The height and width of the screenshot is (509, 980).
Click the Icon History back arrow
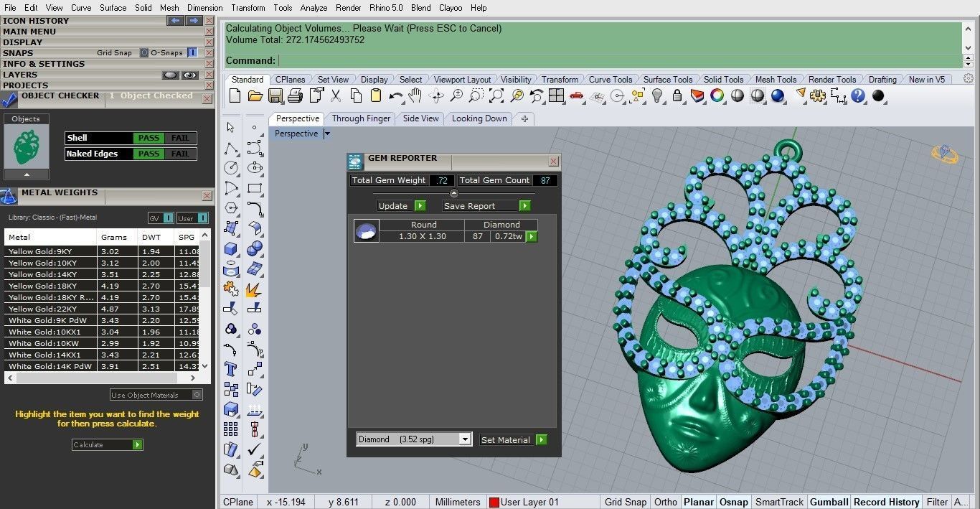tap(175, 21)
